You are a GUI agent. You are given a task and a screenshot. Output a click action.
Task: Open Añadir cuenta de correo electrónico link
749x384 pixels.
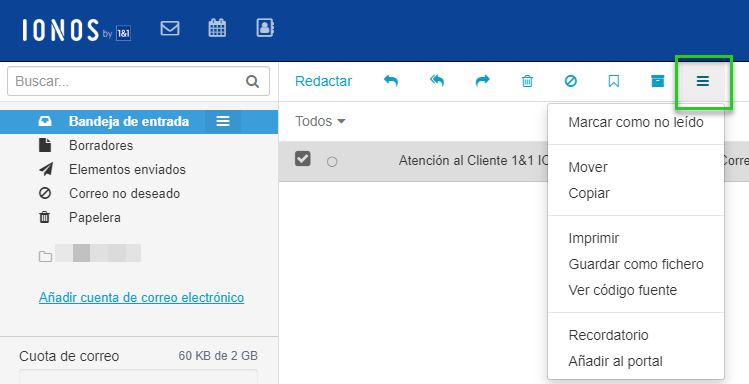[x=141, y=298]
